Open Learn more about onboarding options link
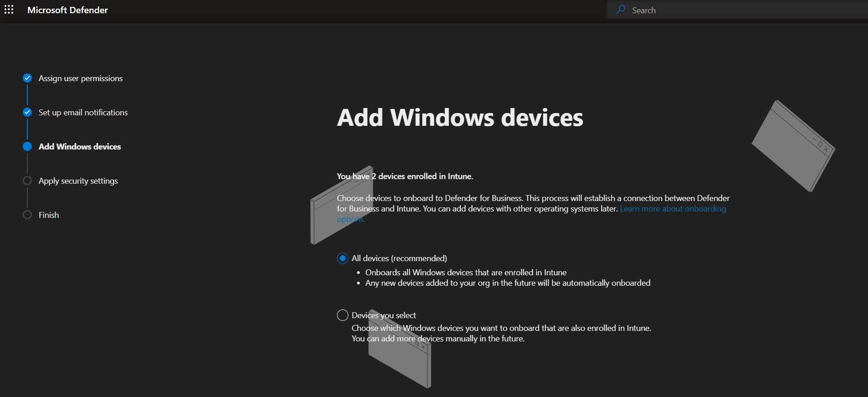868x397 pixels. pos(673,209)
